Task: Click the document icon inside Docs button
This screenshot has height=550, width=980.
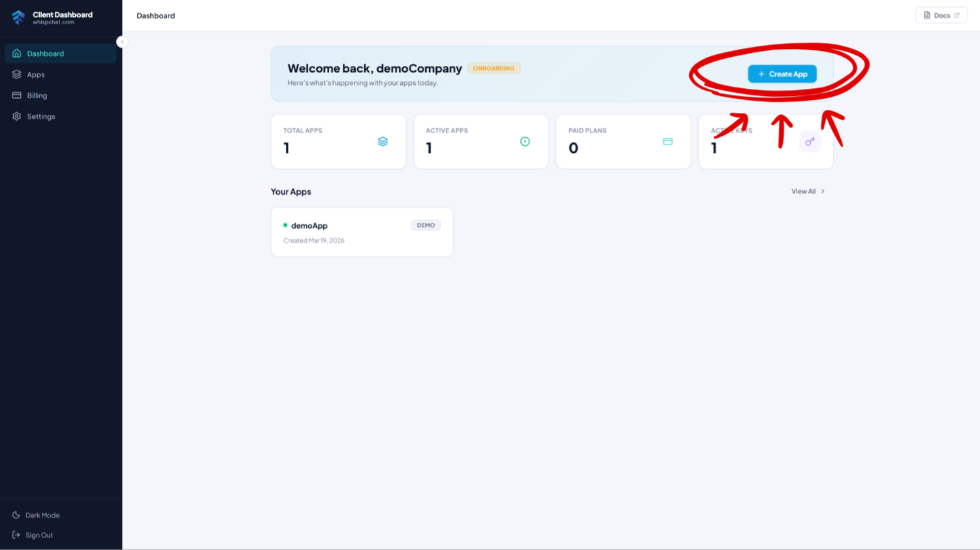Action: [x=928, y=15]
